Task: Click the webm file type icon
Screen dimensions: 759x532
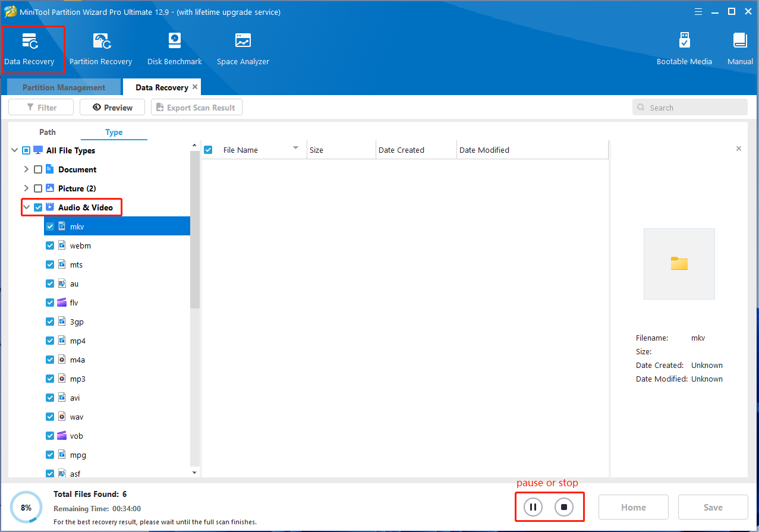Action: click(62, 245)
